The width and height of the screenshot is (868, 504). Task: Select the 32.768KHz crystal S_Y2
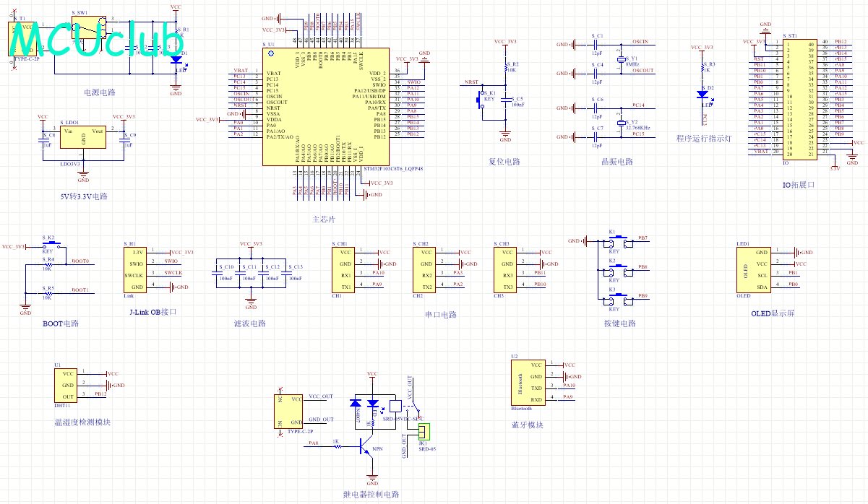click(619, 122)
